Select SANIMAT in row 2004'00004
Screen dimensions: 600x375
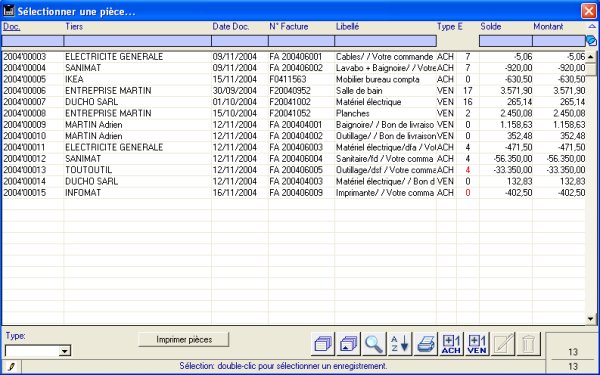click(83, 68)
